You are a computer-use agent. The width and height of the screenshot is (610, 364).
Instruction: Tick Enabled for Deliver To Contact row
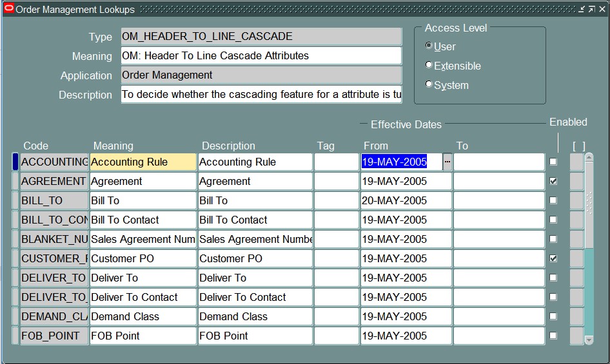pos(553,297)
